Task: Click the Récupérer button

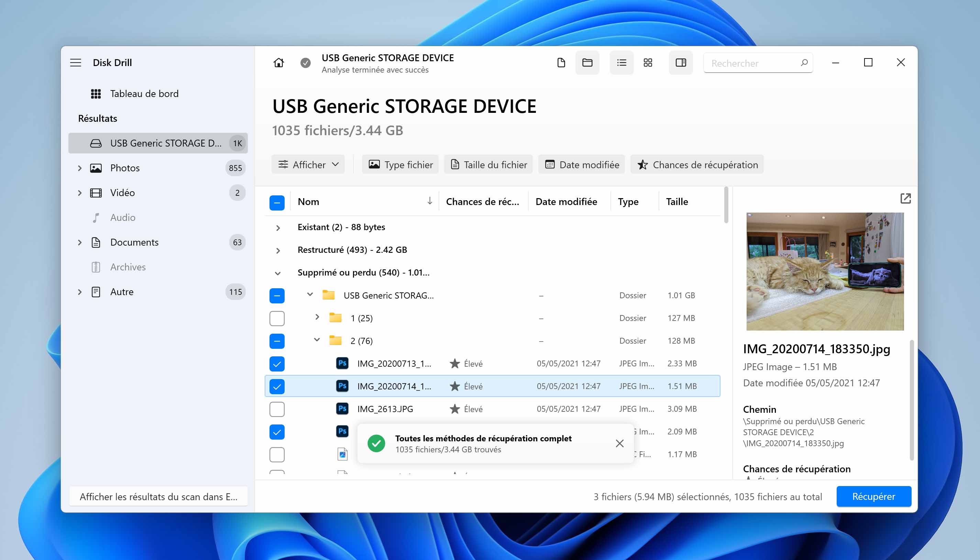Action: point(873,497)
